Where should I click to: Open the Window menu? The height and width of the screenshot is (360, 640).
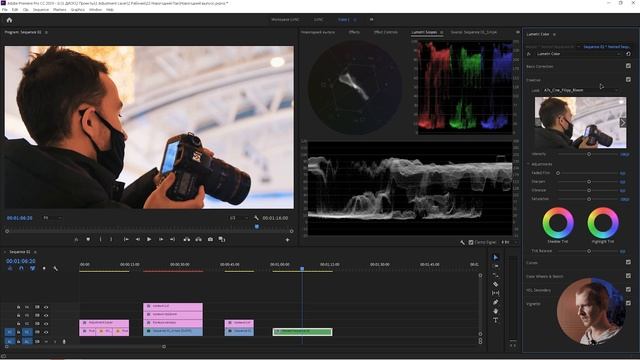96,9
